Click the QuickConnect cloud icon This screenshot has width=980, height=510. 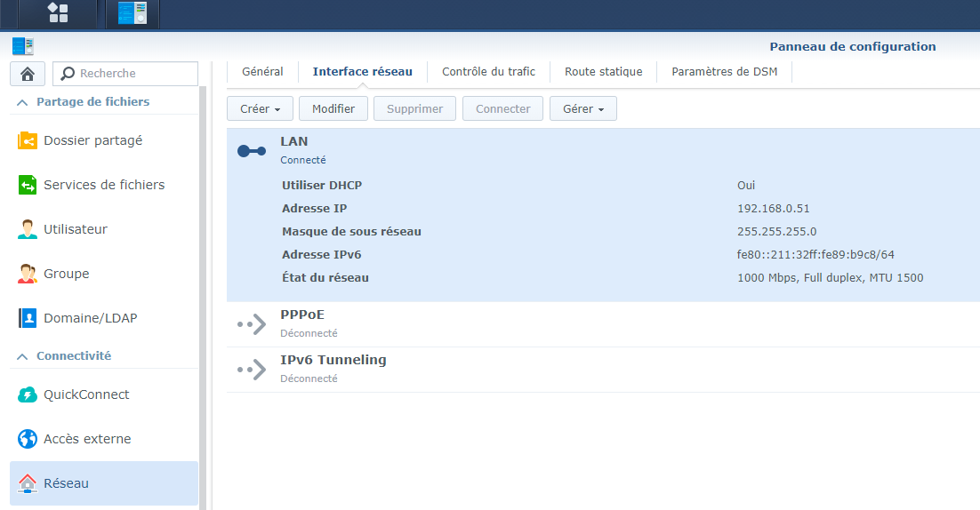coord(28,394)
